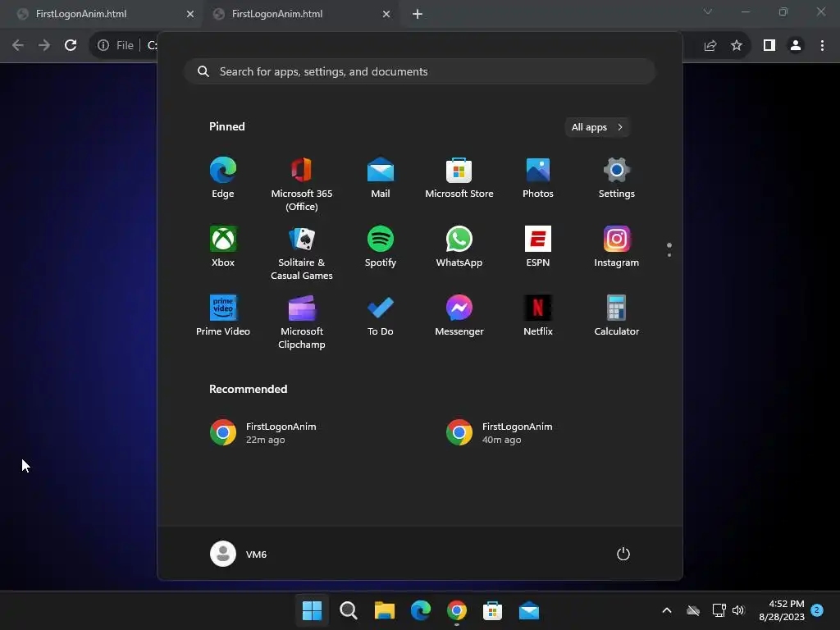Screen dimensions: 840x630
Task: Switch to Chrome via taskbar icon
Action: [x=456, y=610]
